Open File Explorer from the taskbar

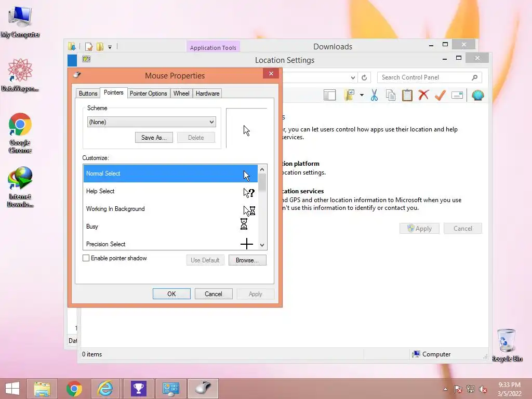tap(42, 389)
